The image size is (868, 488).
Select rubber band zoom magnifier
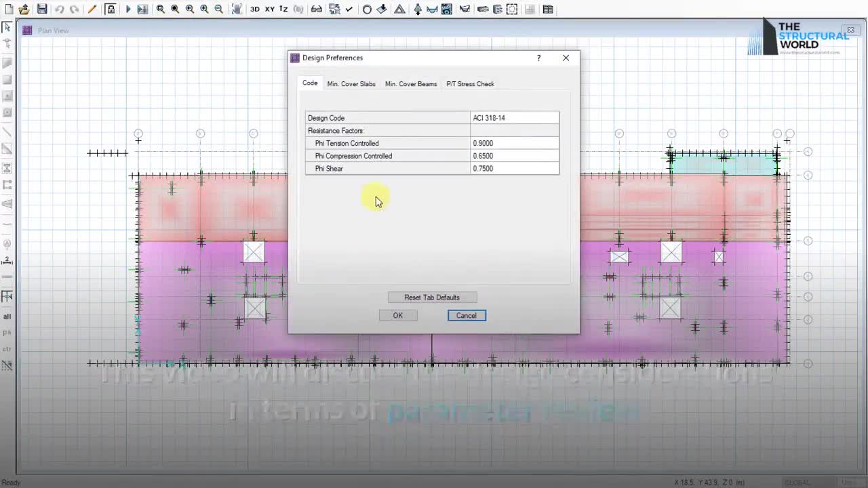(161, 9)
